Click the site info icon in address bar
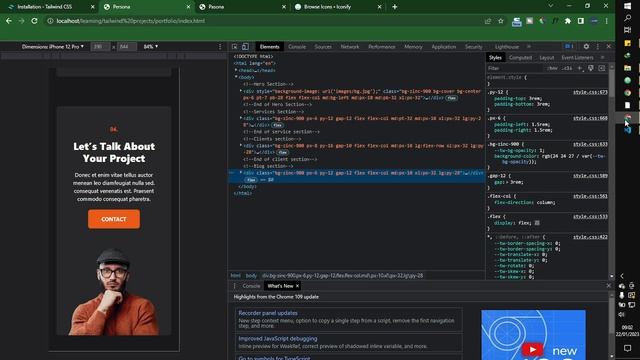640x360 pixels. coord(50,21)
